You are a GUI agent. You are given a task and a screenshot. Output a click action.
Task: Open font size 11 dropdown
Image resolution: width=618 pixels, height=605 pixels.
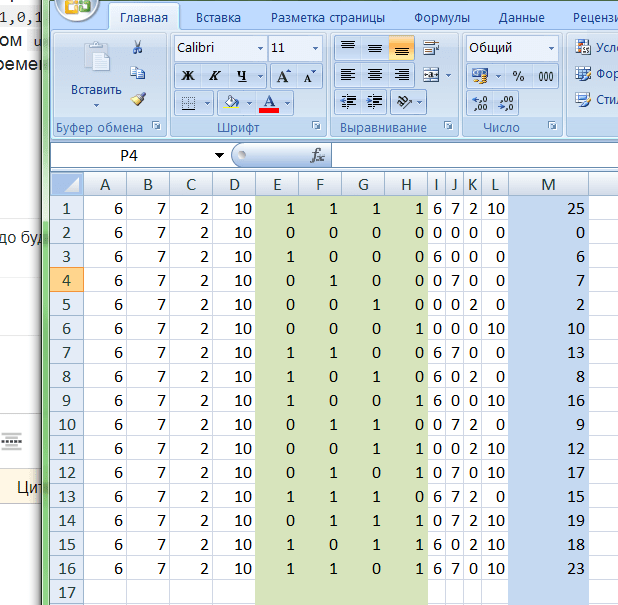315,48
